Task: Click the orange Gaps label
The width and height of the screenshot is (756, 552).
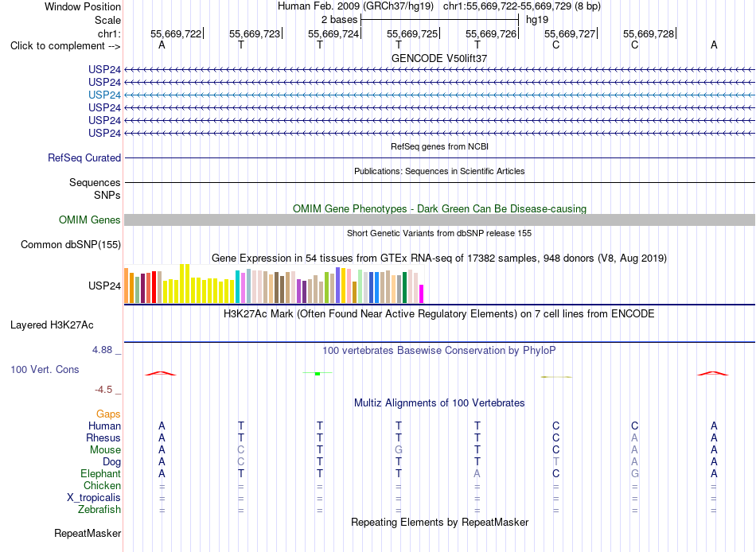Action: pyautogui.click(x=108, y=414)
